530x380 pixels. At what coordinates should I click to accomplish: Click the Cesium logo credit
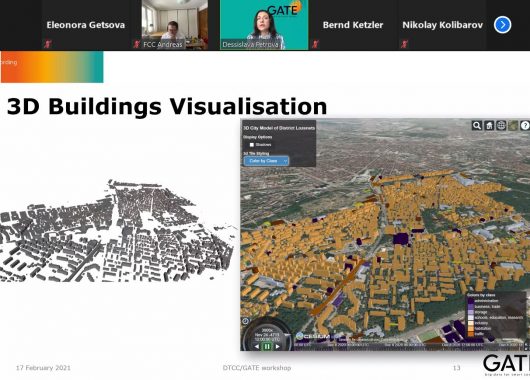coord(313,336)
